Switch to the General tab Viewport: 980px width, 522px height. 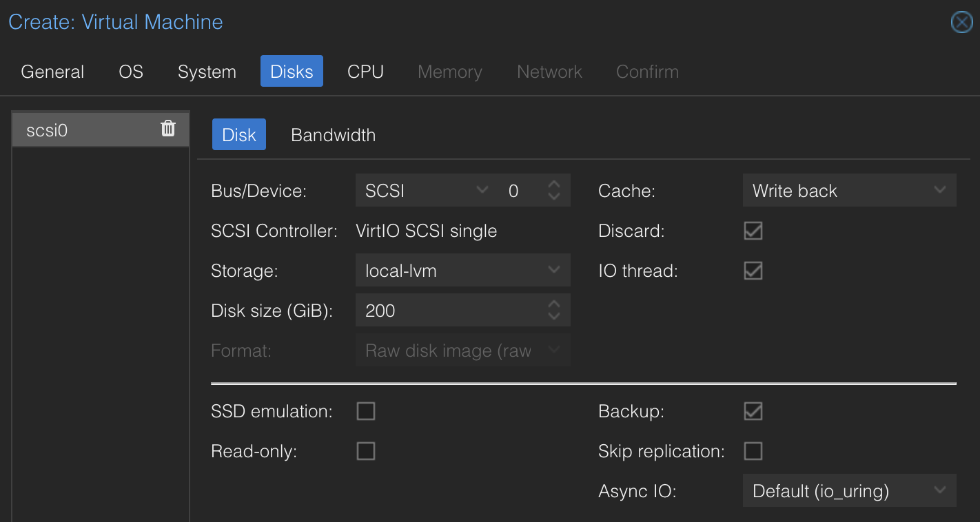pos(52,72)
